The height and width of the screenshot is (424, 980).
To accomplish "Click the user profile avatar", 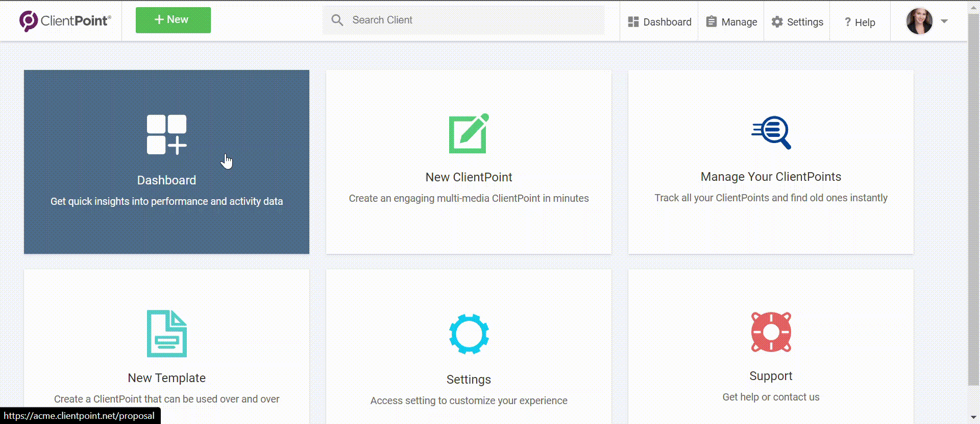I will tap(919, 21).
